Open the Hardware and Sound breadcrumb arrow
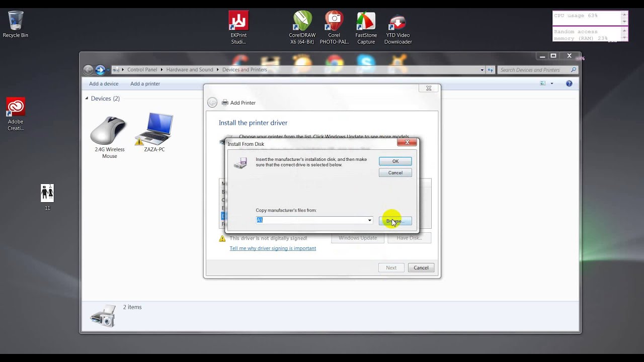 point(218,70)
